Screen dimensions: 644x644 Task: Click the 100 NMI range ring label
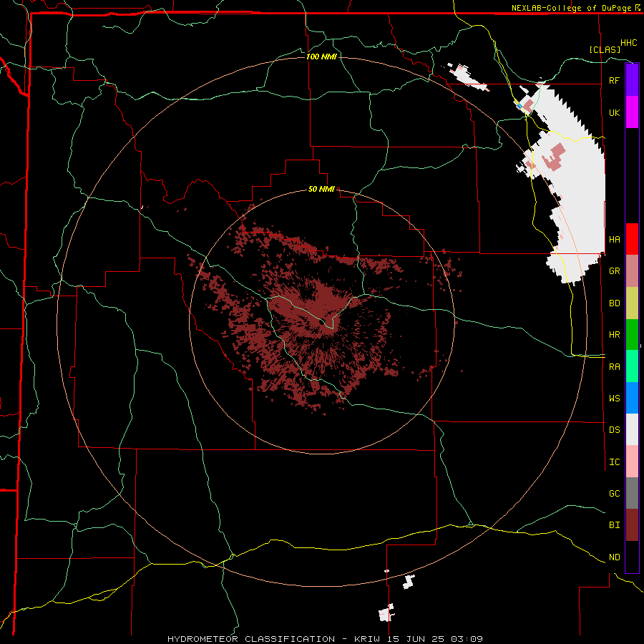(x=321, y=57)
